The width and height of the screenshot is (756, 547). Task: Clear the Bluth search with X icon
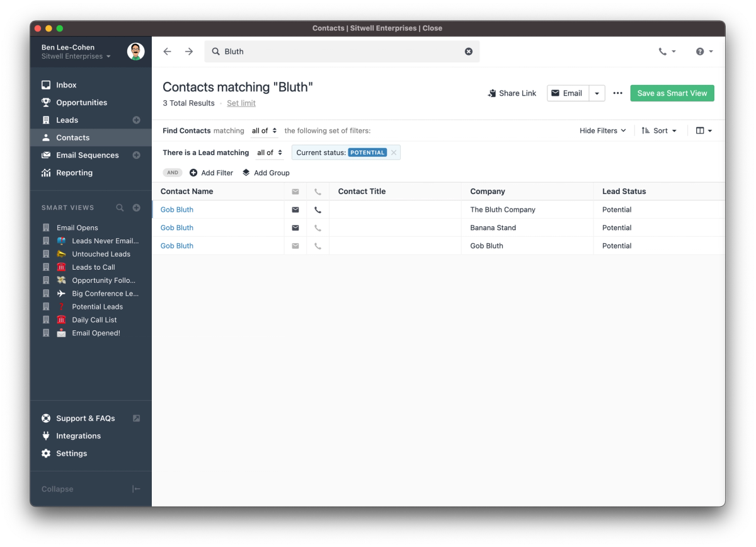pyautogui.click(x=469, y=52)
